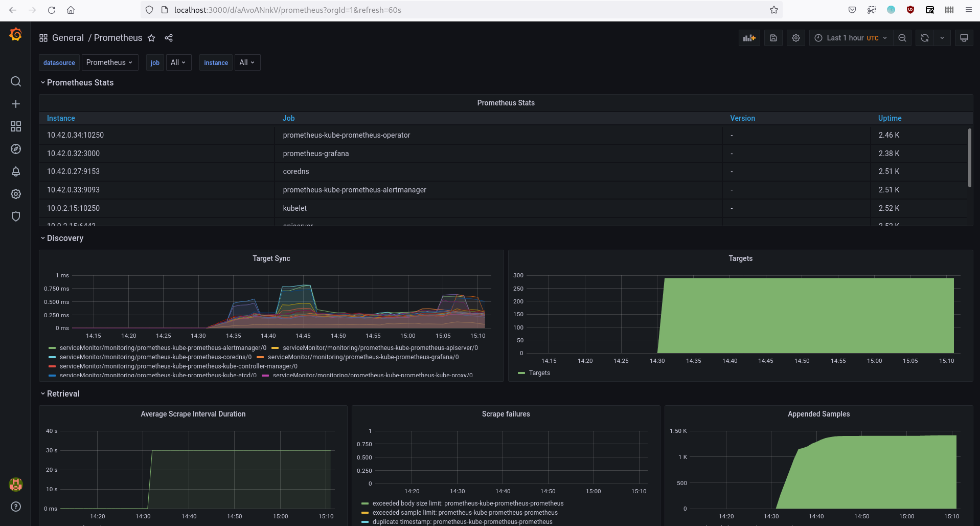Open the browser hamburger menu
This screenshot has height=526, width=980.
click(x=969, y=10)
